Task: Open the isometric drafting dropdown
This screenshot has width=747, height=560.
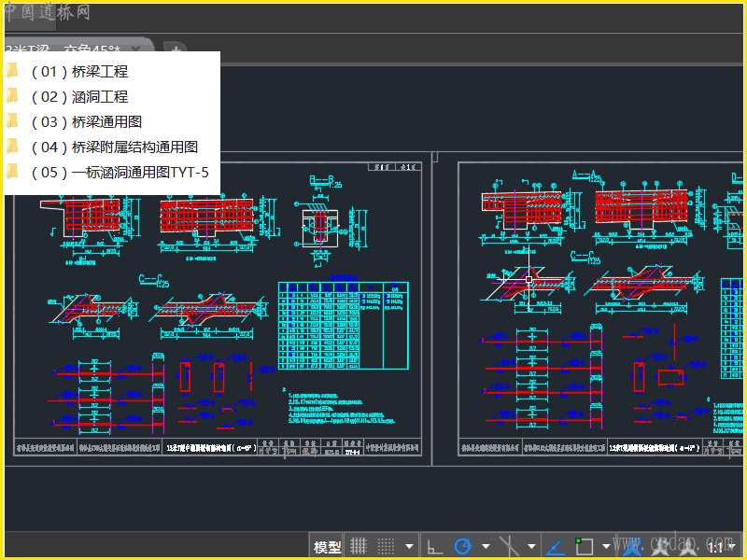Action: [532, 547]
